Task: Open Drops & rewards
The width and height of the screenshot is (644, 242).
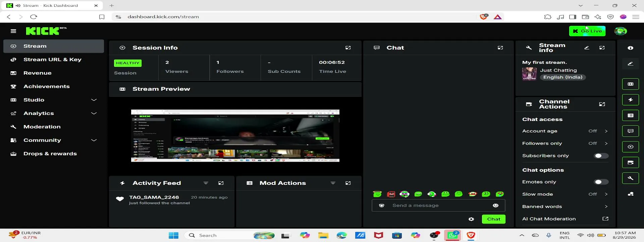Action: coord(54,154)
